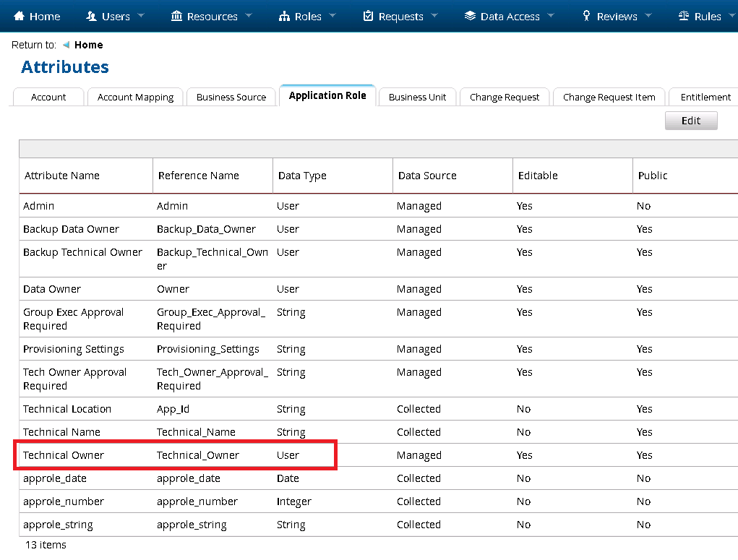The image size is (738, 560).
Task: Click the Rules scales icon
Action: point(684,16)
